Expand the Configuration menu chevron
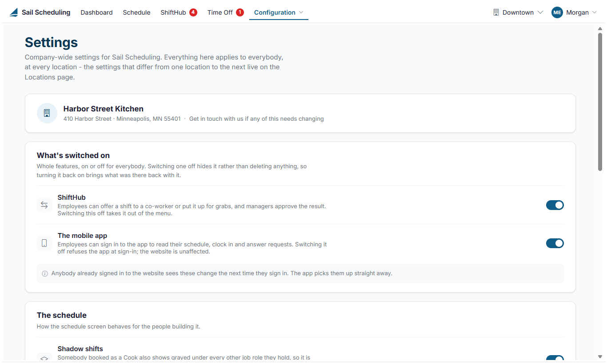Viewport: 607px width, 364px height. point(301,12)
